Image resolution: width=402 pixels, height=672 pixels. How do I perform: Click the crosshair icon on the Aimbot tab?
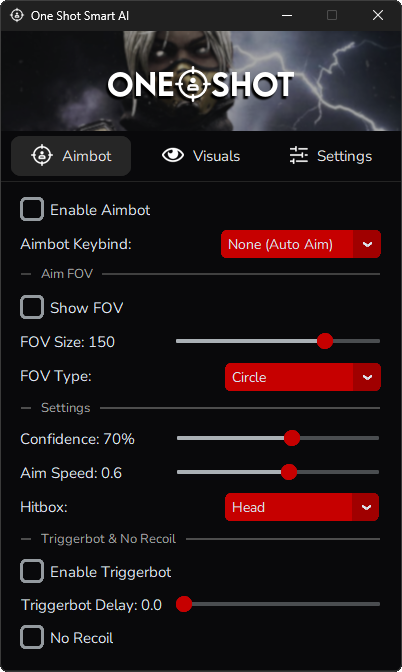[42, 156]
